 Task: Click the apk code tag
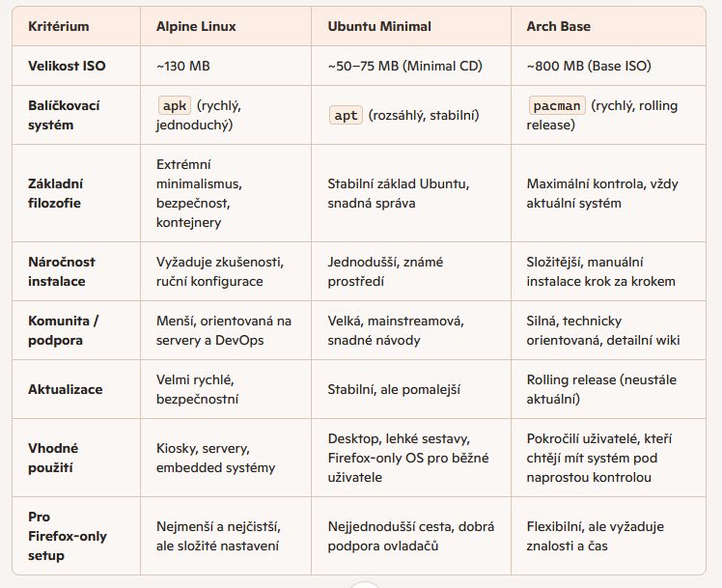click(x=175, y=105)
